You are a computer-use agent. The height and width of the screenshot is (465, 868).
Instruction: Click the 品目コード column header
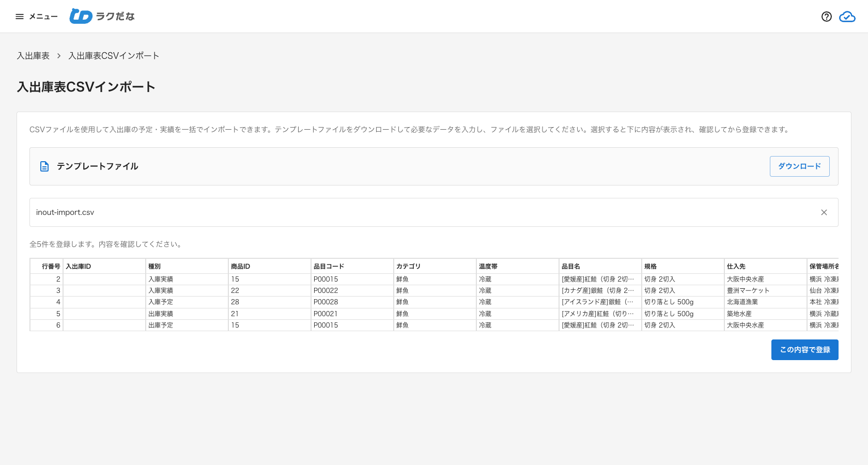pyautogui.click(x=352, y=267)
